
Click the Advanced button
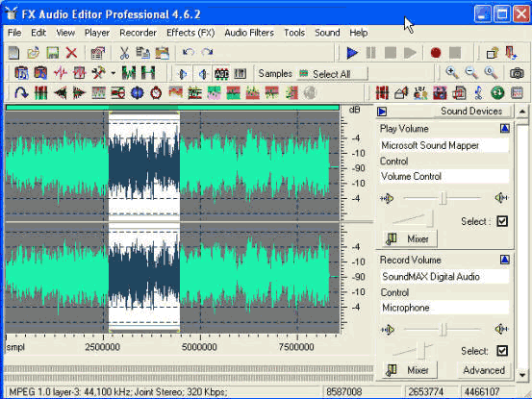click(484, 370)
